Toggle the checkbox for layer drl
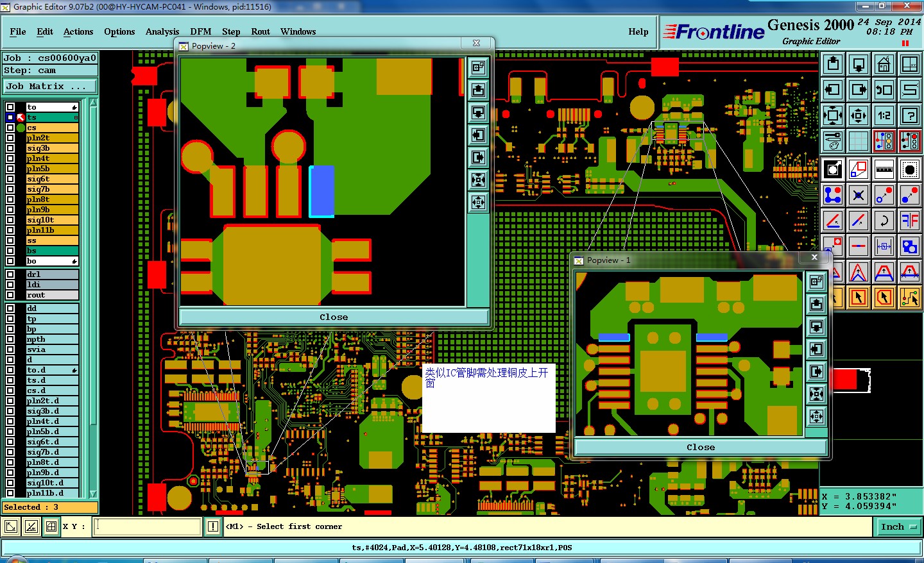The width and height of the screenshot is (924, 563). point(10,274)
